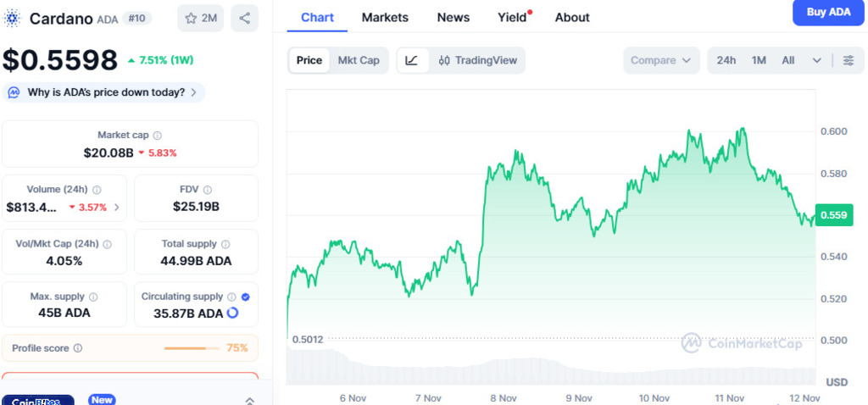The width and height of the screenshot is (868, 405).
Task: Switch to the Yield tab
Action: pyautogui.click(x=512, y=17)
